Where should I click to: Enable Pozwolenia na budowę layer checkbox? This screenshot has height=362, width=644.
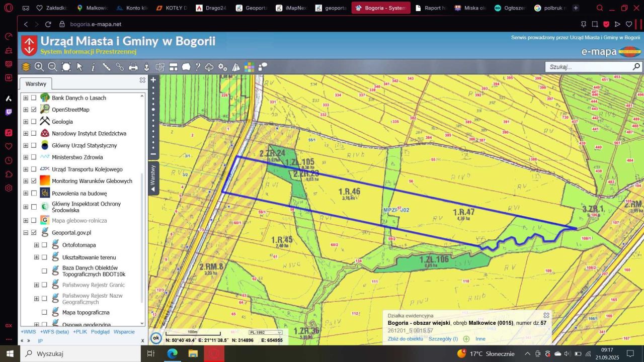pyautogui.click(x=34, y=193)
